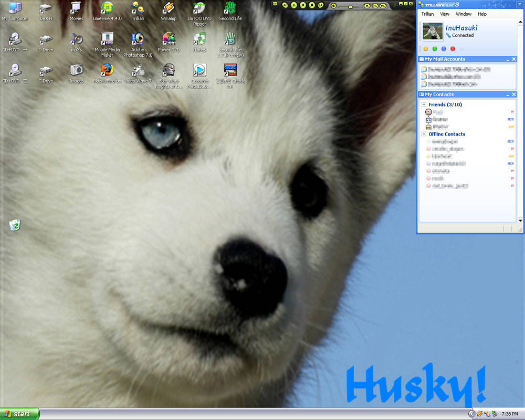The height and width of the screenshot is (420, 525).
Task: Open the Winamp playlist (PL) button
Action: click(x=376, y=6)
